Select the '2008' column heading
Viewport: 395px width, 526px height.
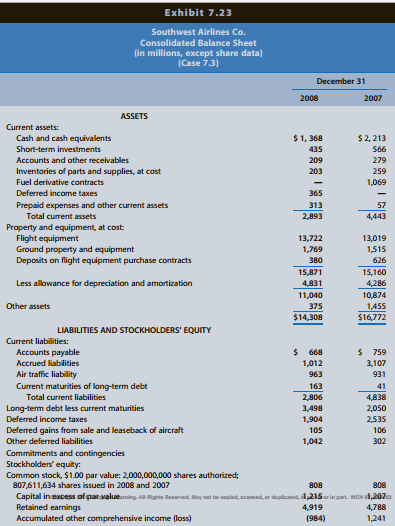pos(309,98)
